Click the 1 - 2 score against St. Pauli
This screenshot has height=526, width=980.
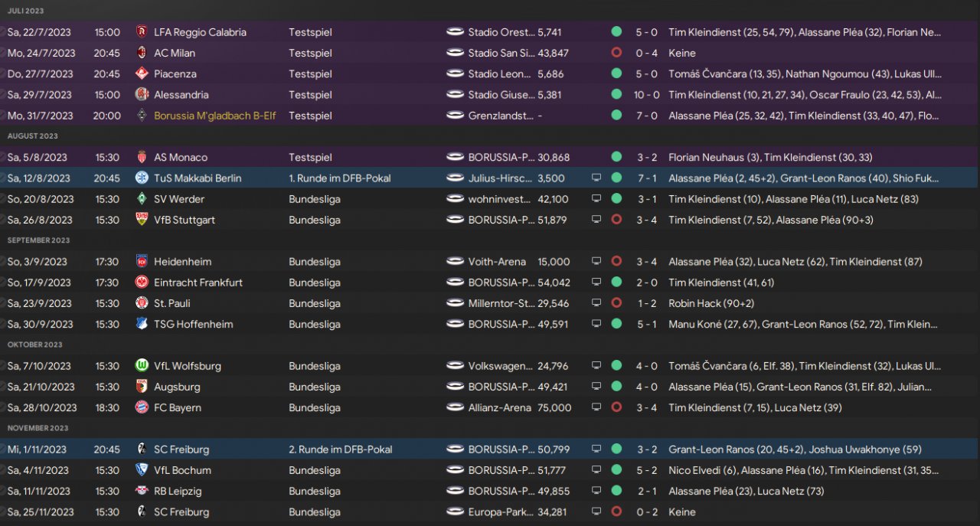(x=646, y=303)
